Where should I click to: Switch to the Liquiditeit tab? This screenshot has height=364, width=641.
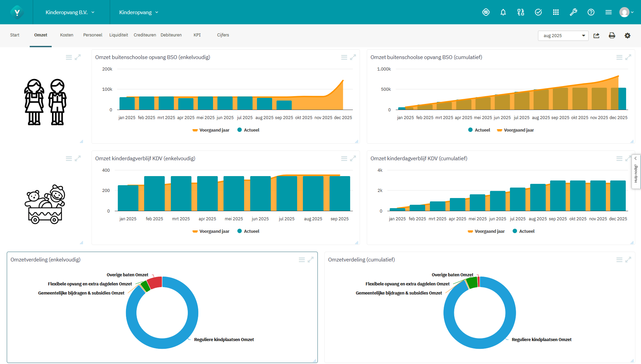click(119, 35)
